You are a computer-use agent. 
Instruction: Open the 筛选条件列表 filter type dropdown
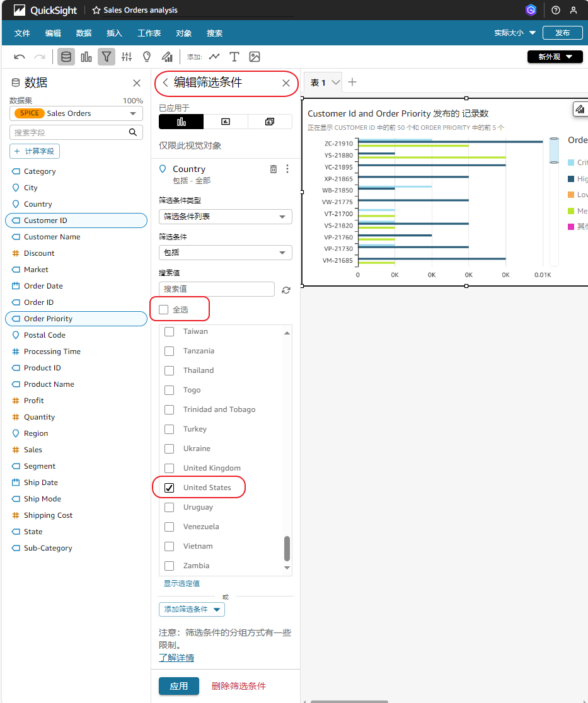(225, 217)
